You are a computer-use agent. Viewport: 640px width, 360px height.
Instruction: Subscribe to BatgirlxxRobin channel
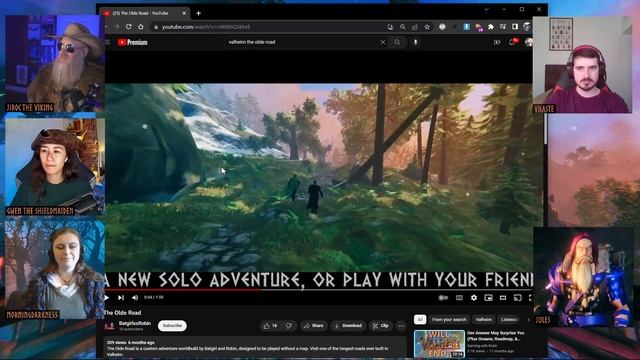[x=172, y=326]
